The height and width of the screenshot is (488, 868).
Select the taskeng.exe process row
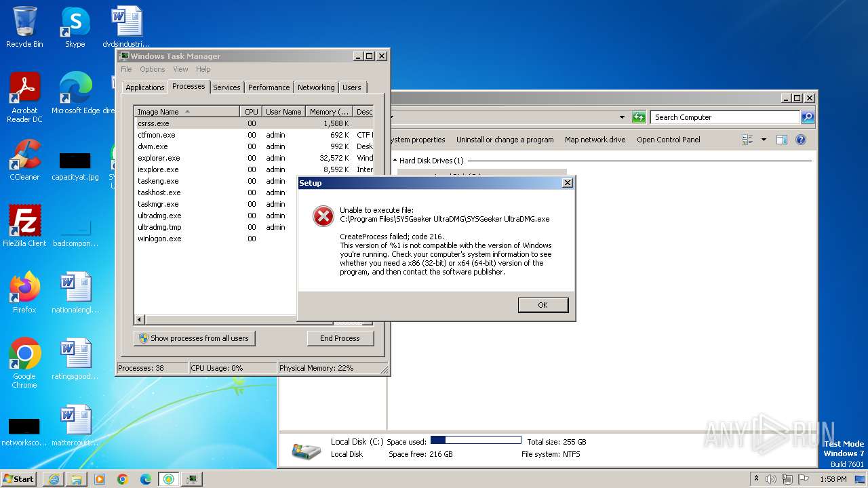click(216, 181)
